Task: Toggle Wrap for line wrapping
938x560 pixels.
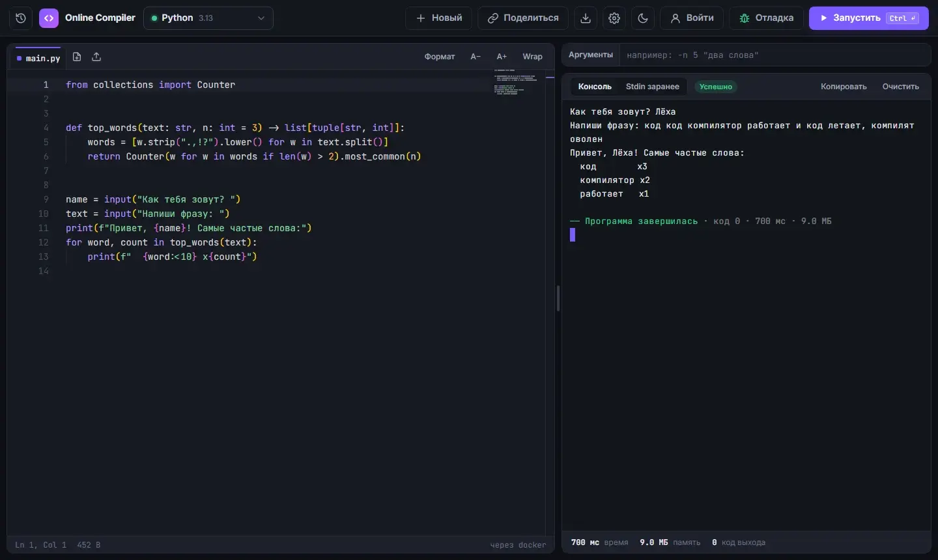Action: (x=532, y=57)
